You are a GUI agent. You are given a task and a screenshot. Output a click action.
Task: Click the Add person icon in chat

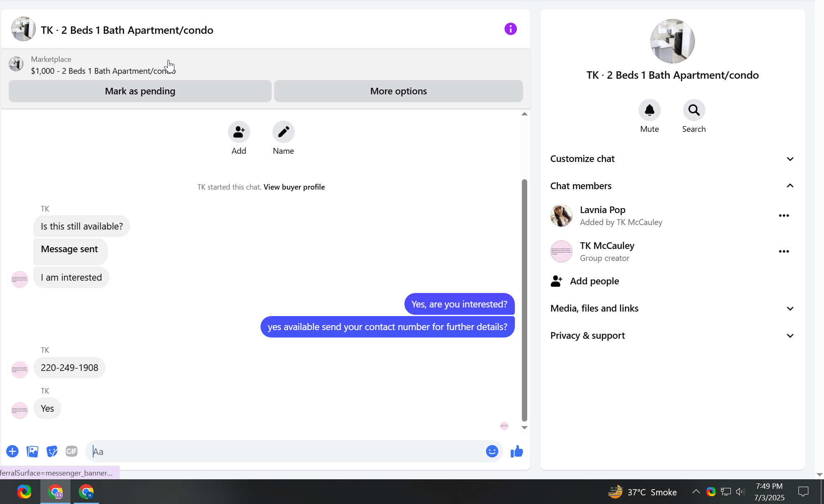point(239,132)
